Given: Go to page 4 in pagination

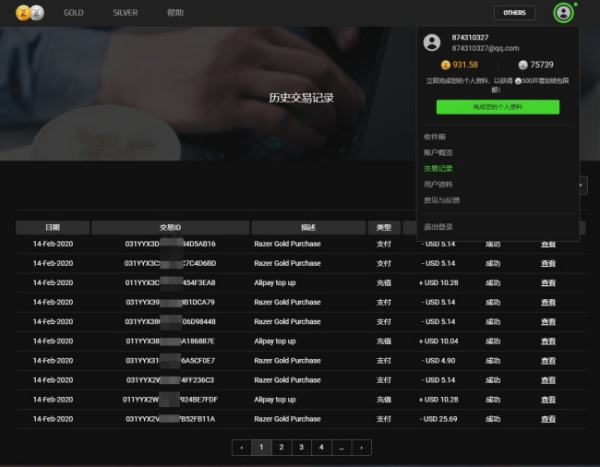Looking at the screenshot, I should pos(321,447).
